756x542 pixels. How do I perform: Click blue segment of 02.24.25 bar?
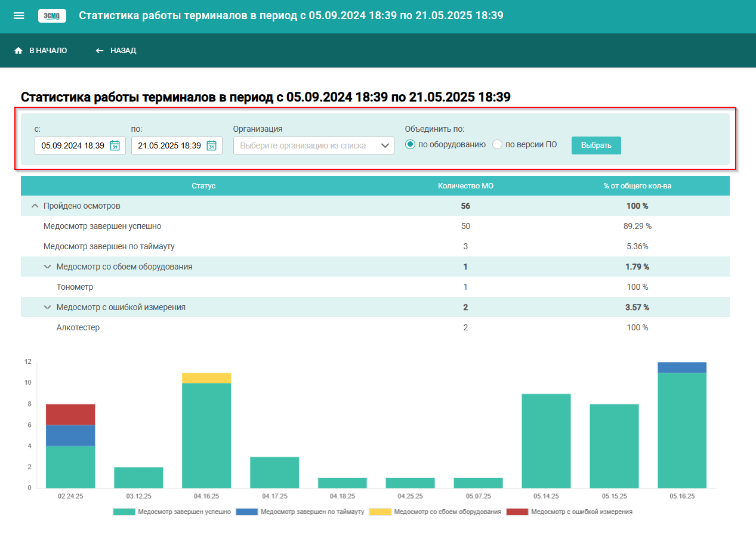(70, 435)
